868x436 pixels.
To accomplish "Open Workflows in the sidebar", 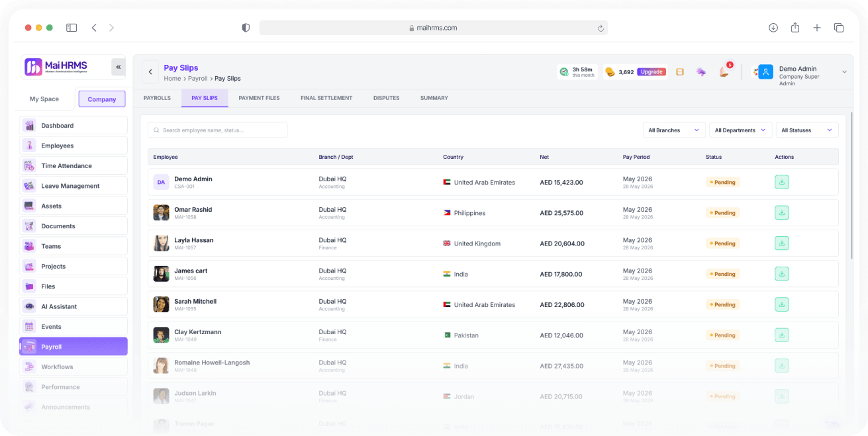I will (73, 367).
